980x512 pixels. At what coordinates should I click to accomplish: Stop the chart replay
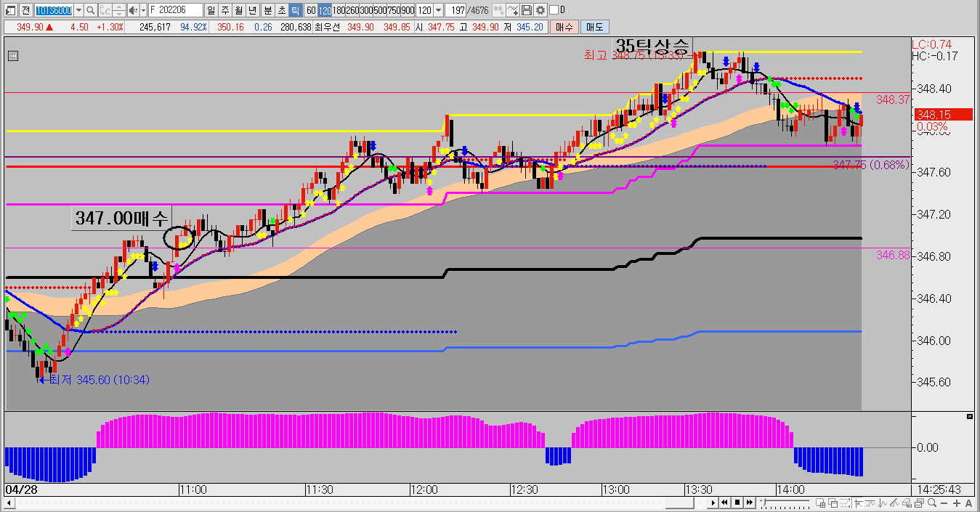(737, 503)
